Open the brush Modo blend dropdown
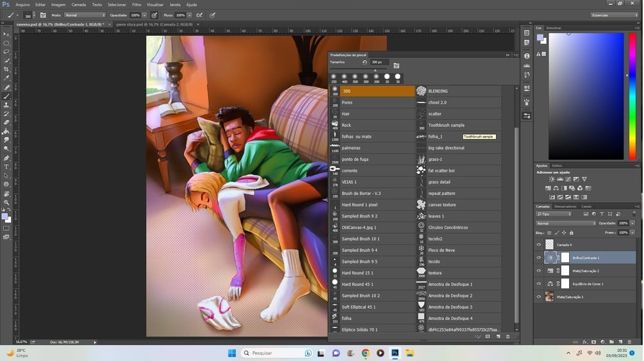The width and height of the screenshot is (644, 361). [85, 15]
